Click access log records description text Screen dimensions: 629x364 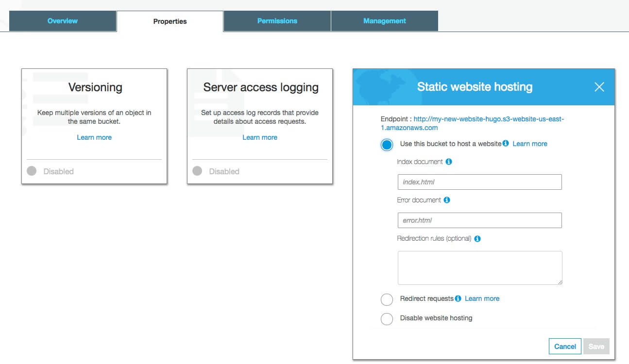pyautogui.click(x=260, y=117)
